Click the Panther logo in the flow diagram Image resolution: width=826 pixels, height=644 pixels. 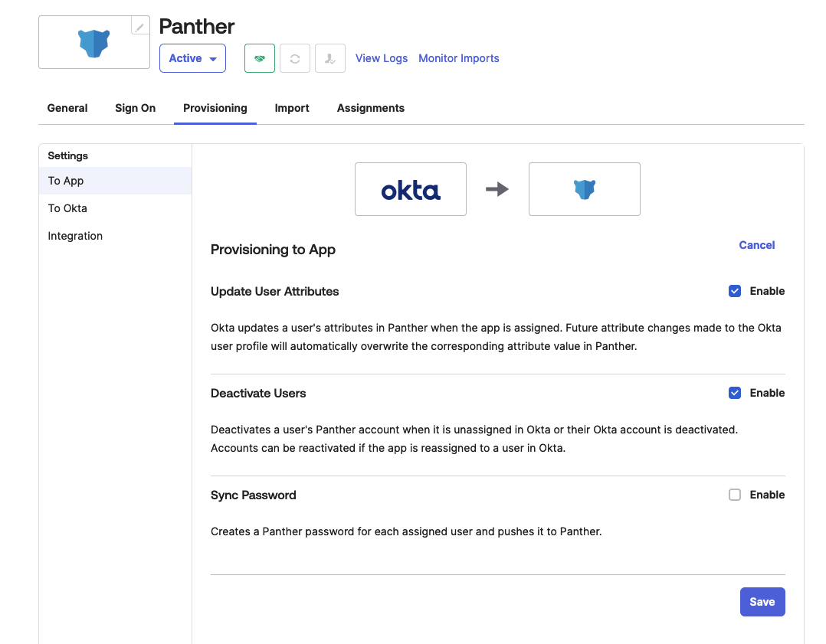[x=584, y=189]
